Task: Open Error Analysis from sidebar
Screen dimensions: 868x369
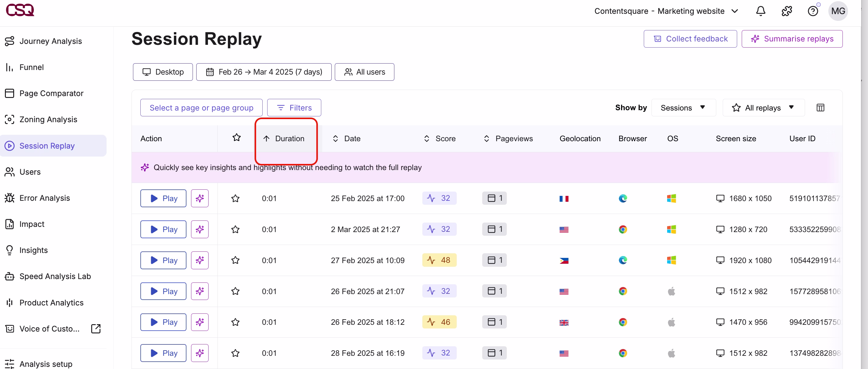Action: [45, 198]
